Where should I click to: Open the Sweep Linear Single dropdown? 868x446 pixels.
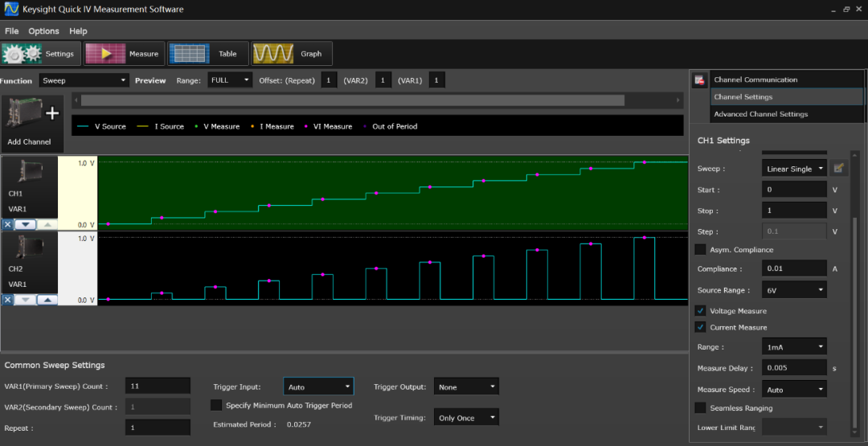pos(794,169)
